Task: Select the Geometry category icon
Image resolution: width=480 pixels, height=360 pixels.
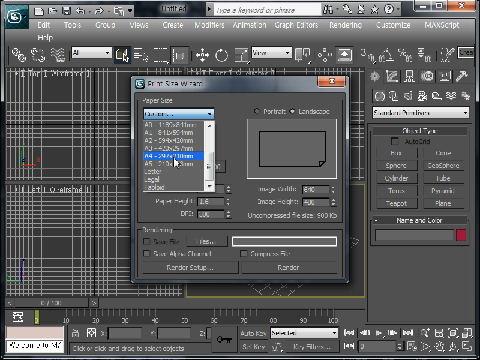Action: pos(379,96)
